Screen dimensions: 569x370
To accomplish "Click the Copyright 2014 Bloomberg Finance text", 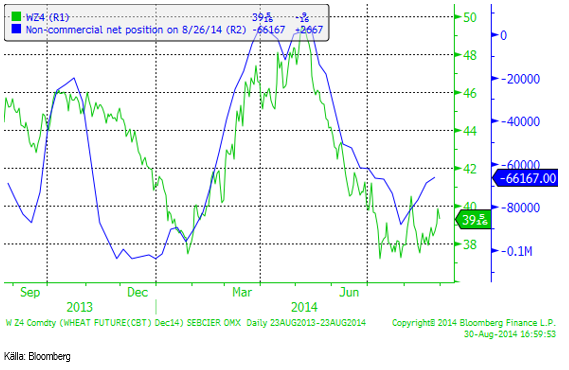I will click(x=474, y=323).
